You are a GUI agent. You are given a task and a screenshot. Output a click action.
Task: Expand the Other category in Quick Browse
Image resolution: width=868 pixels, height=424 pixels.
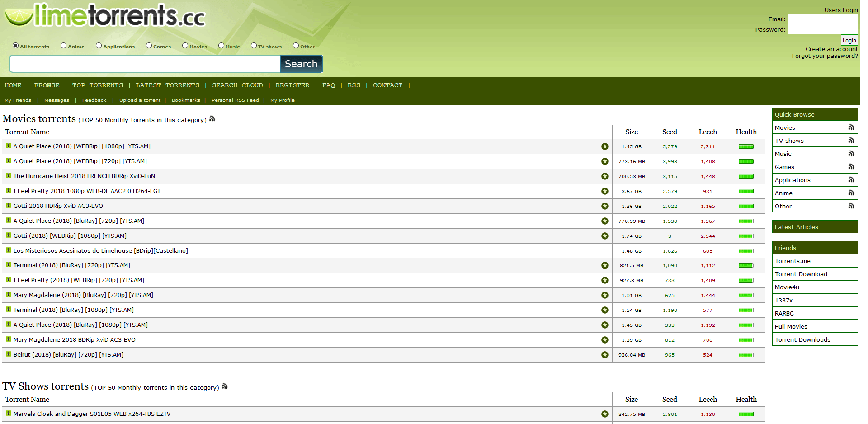[783, 206]
